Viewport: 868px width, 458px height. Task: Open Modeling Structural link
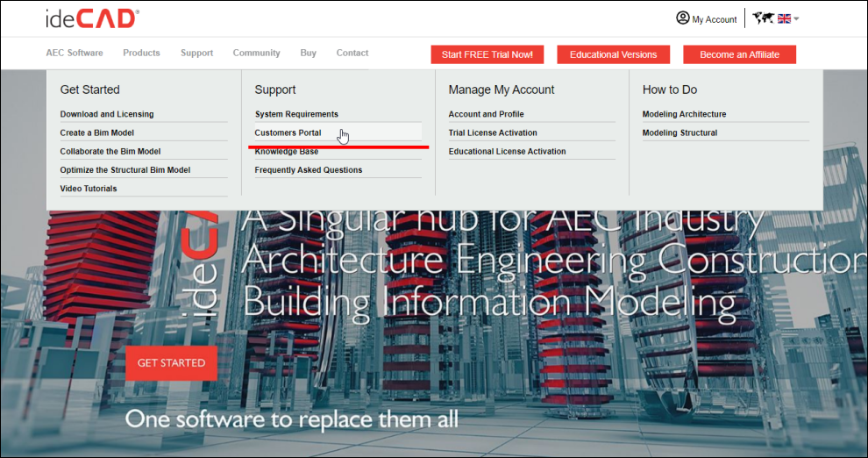click(x=679, y=132)
